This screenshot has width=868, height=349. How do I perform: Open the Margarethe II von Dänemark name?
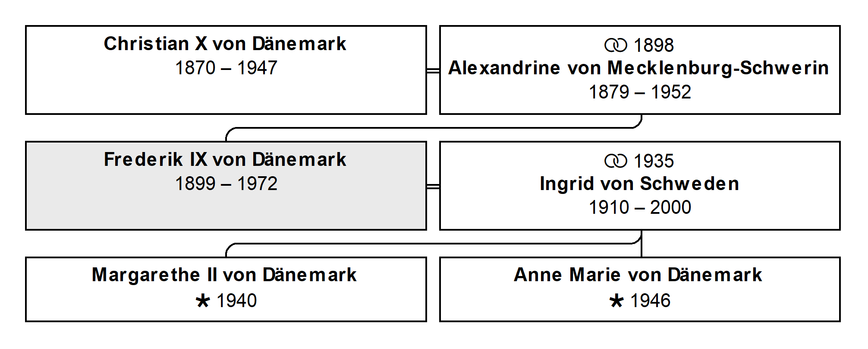[224, 275]
